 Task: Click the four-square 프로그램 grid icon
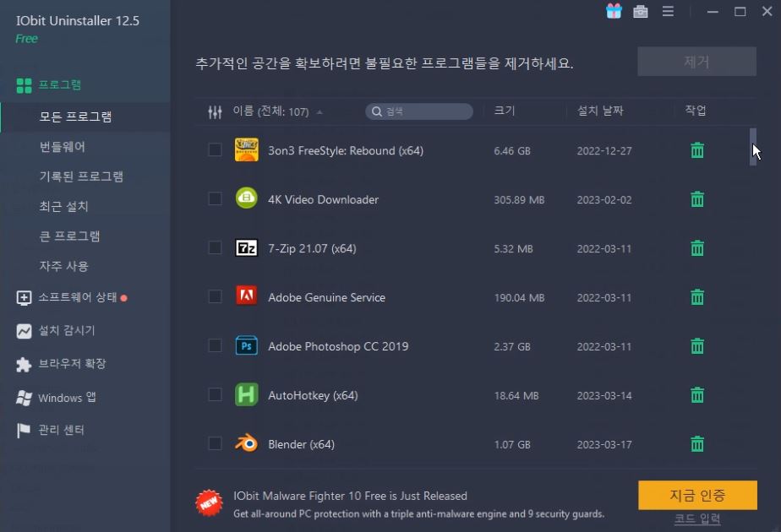(x=24, y=85)
